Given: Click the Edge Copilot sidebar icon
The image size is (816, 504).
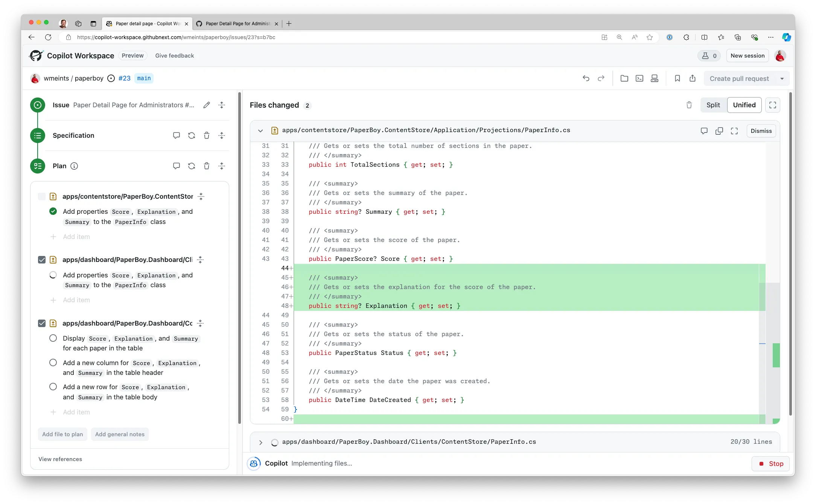Looking at the screenshot, I should pyautogui.click(x=786, y=37).
